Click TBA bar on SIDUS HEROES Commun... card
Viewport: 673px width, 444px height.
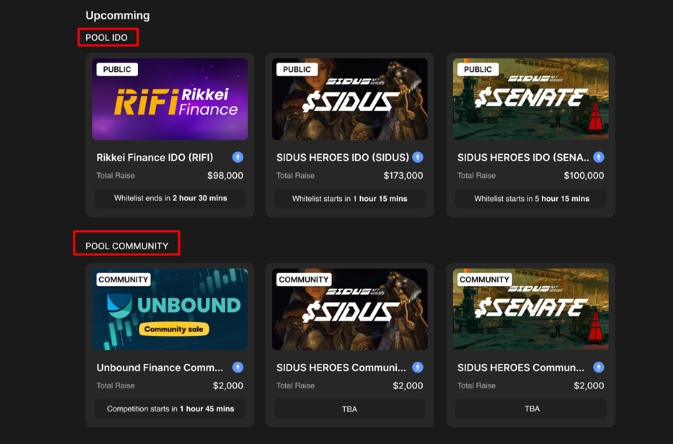[531, 409]
